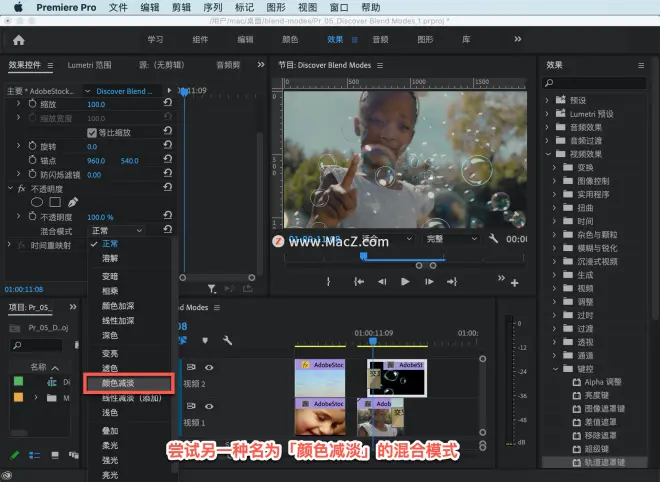660x482 pixels.
Task: Switch to the 音频 workspace tab
Action: 380,40
